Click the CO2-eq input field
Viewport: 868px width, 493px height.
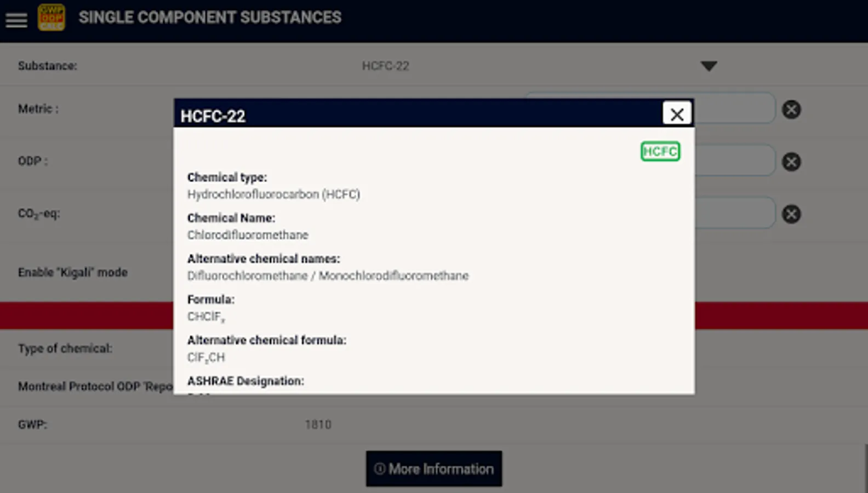click(734, 214)
